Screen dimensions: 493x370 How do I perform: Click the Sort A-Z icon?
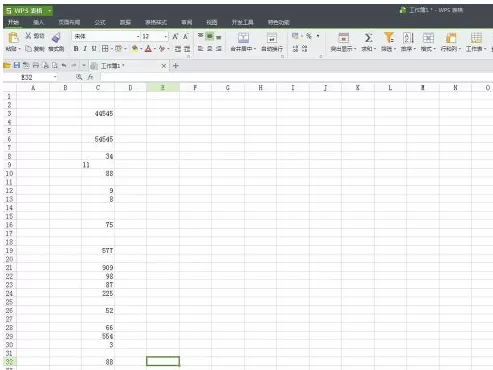[408, 38]
